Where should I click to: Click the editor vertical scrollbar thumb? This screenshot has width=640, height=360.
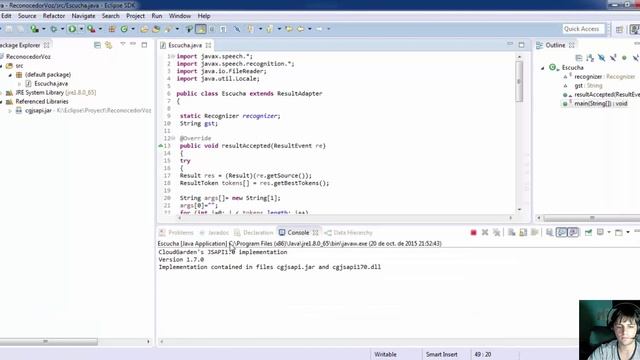point(519,81)
